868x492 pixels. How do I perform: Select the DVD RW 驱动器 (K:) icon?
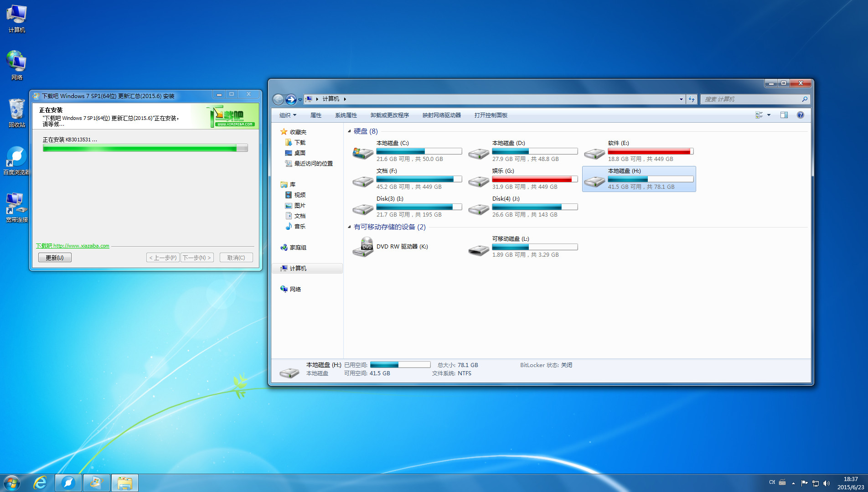(363, 247)
